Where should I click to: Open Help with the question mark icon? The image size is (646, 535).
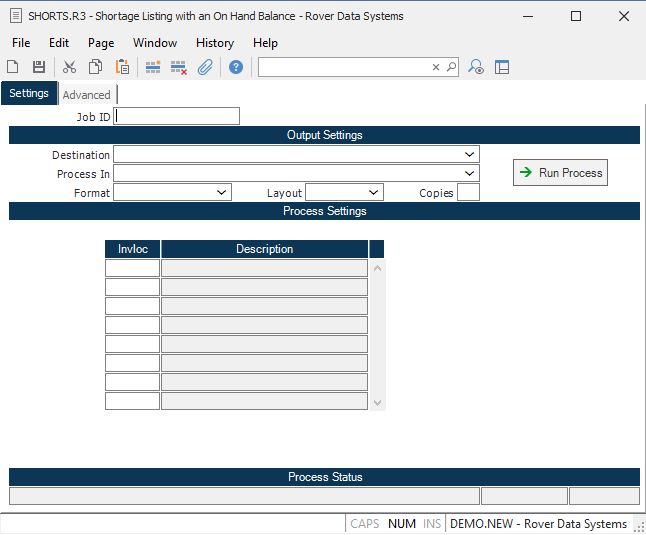236,67
